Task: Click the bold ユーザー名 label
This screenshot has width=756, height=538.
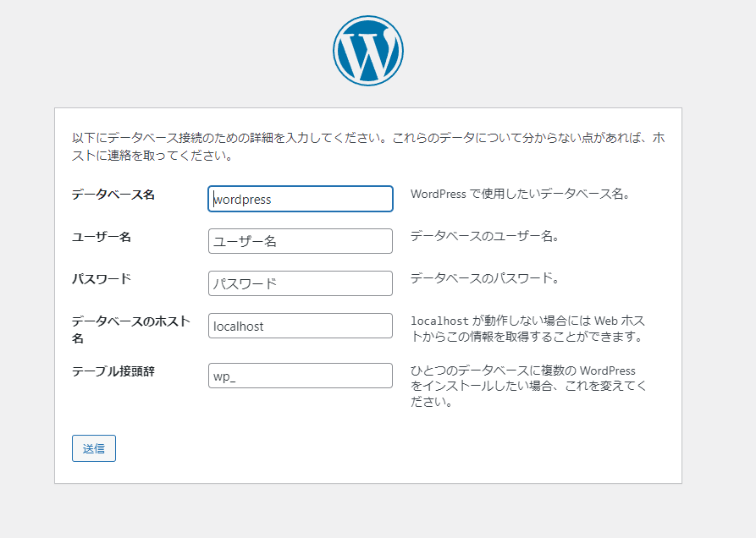Action: 102,237
